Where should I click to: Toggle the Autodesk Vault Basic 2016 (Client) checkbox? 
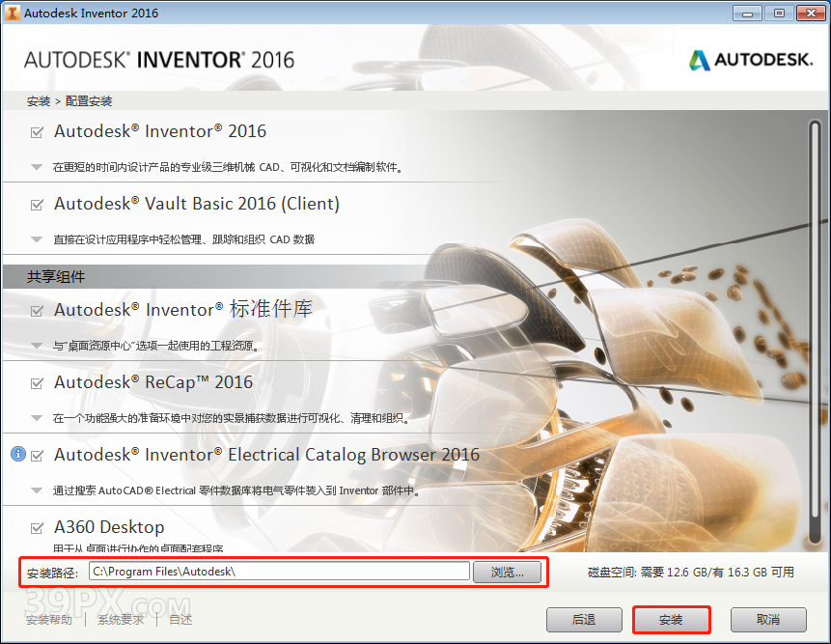coord(35,205)
